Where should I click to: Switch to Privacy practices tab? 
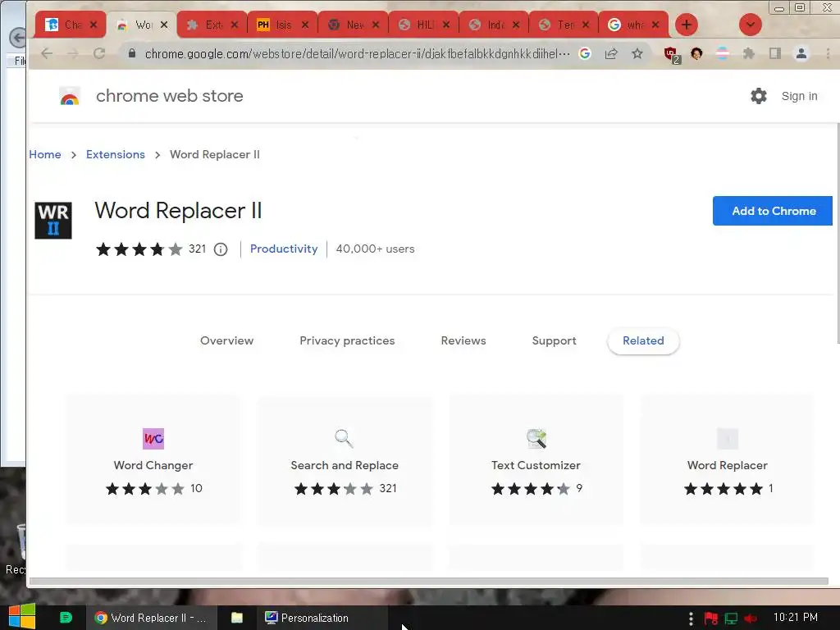point(347,340)
